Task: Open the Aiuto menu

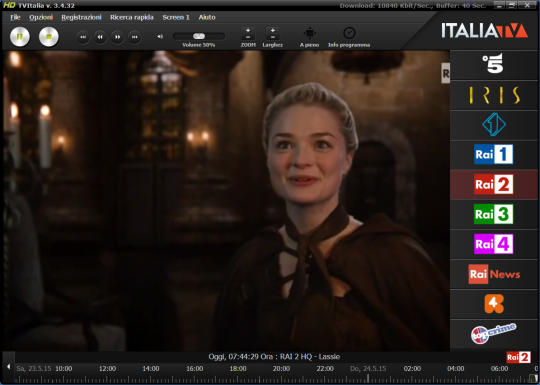Action: tap(207, 17)
